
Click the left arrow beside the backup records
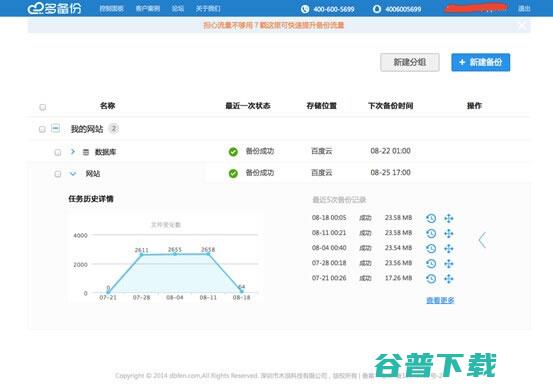click(482, 240)
